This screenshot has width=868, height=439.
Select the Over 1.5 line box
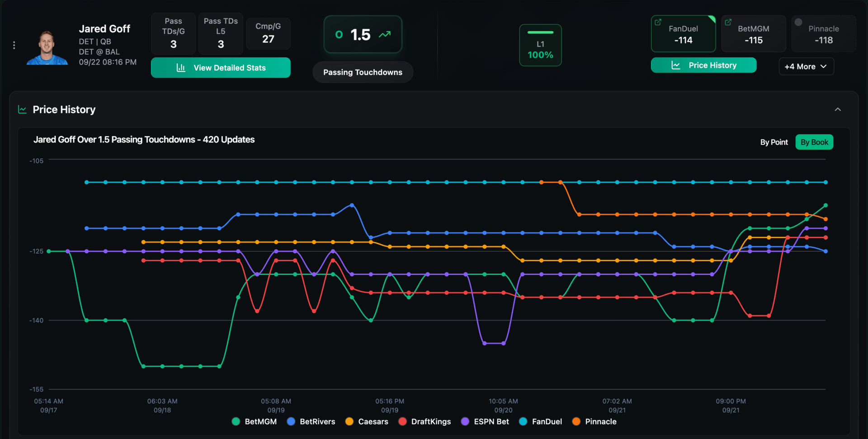coord(363,34)
